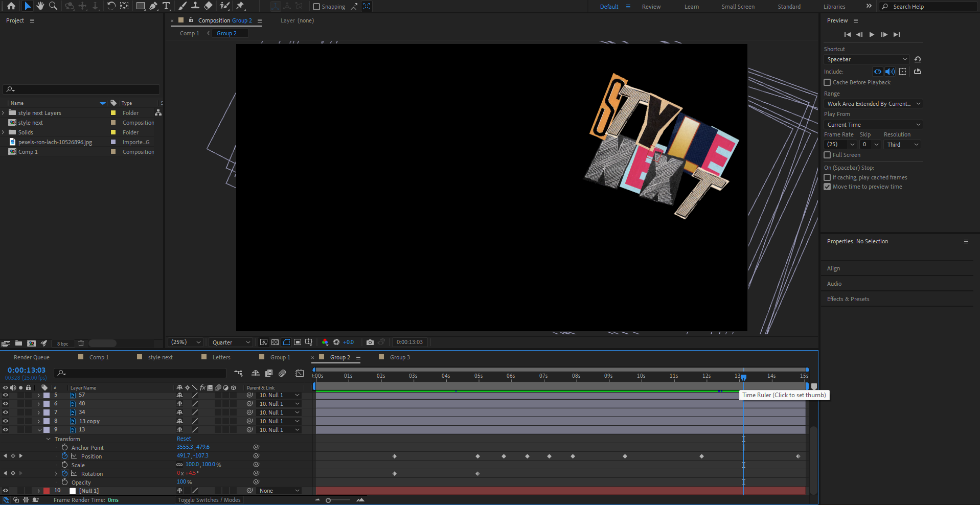
Task: Create a new folder in Project panel
Action: pyautogui.click(x=18, y=343)
